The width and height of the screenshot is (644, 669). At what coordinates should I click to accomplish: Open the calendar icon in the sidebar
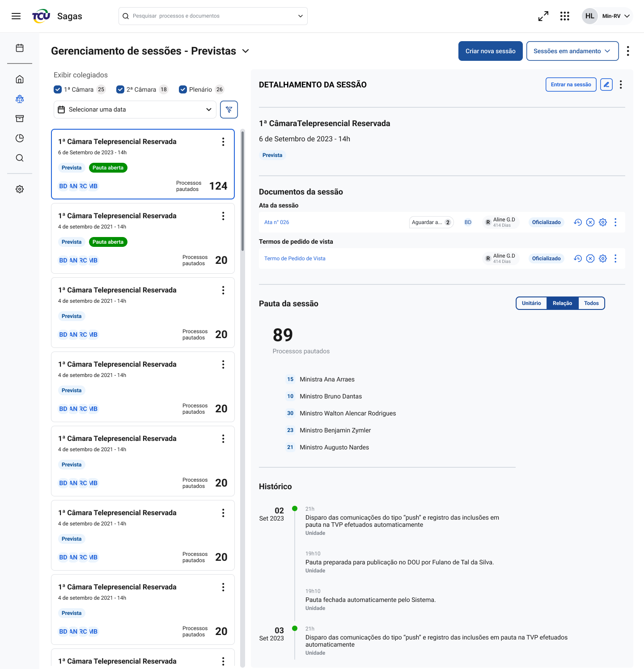click(20, 48)
